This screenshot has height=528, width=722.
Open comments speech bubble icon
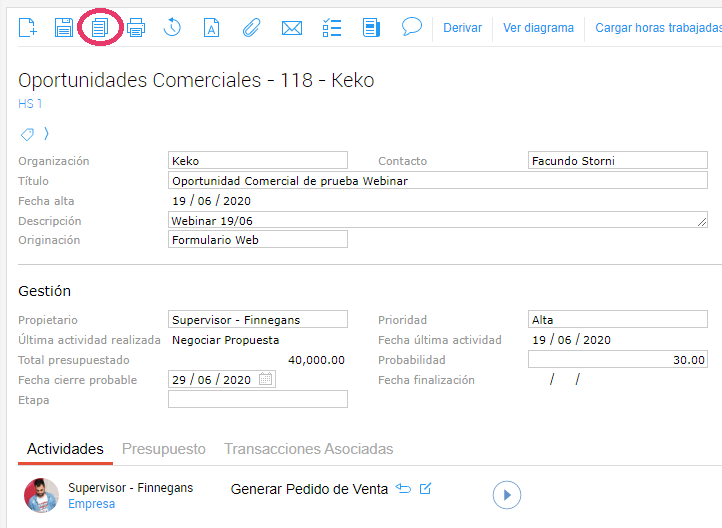(411, 27)
